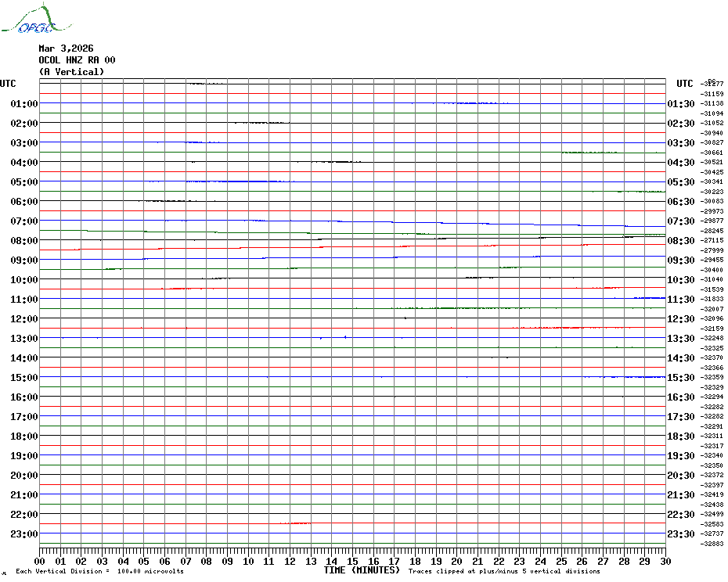Click the 21:30 half-hour label
The image size is (728, 582).
681,494
